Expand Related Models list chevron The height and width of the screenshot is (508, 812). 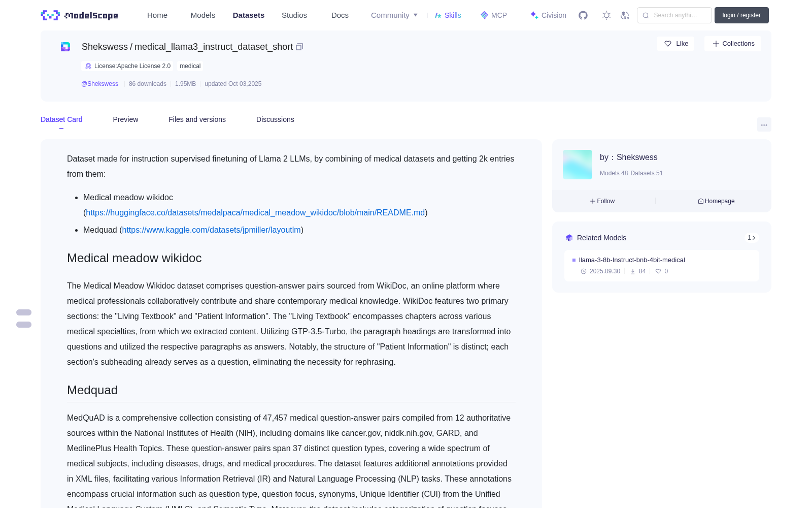click(x=752, y=238)
